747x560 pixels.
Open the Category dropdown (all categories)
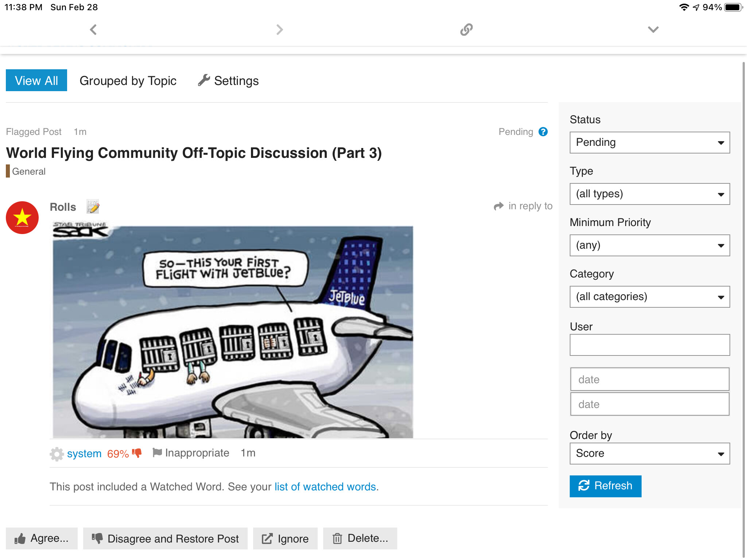point(649,297)
